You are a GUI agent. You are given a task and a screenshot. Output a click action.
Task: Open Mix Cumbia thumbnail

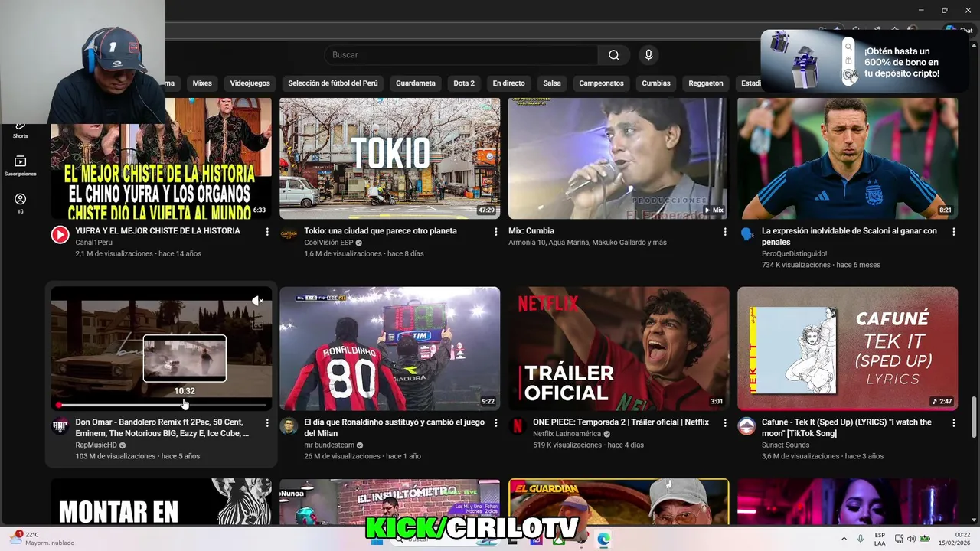click(619, 158)
